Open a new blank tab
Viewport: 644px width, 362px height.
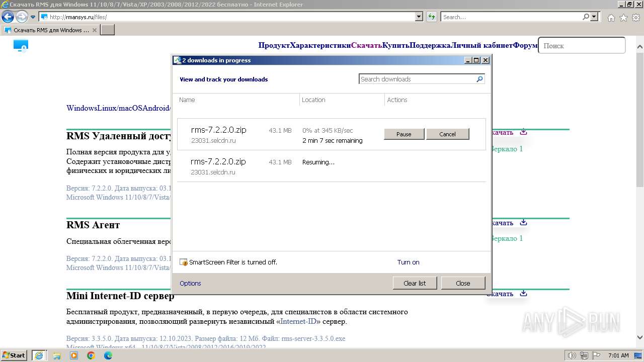point(108,30)
